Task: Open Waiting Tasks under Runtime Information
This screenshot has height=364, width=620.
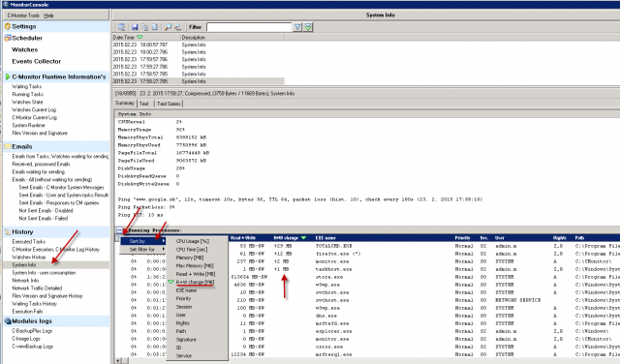Action: pyautogui.click(x=26, y=86)
